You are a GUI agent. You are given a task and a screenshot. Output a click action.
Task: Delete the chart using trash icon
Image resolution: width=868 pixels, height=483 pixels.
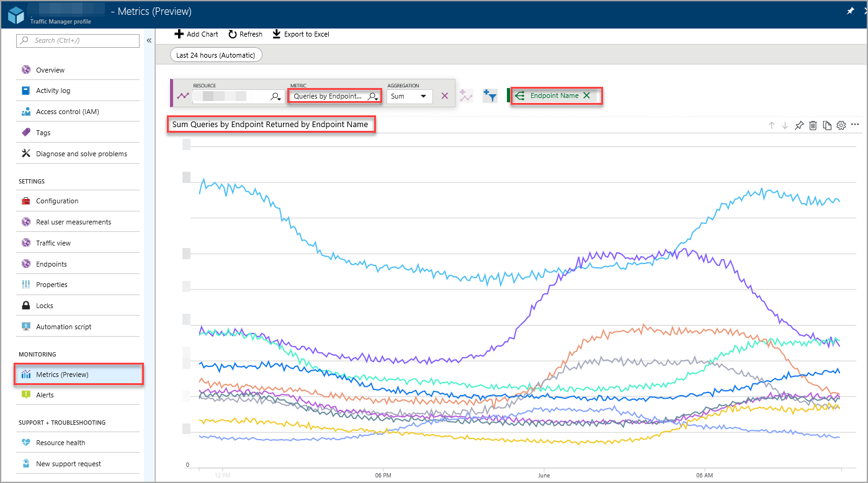point(813,125)
